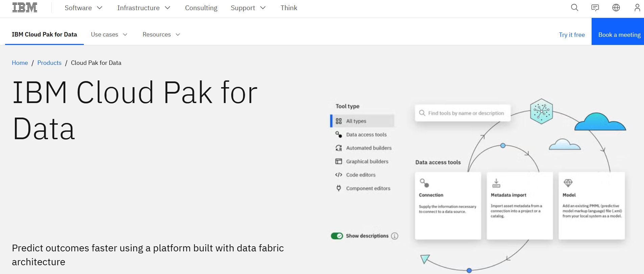
Task: Toggle the Show descriptions switch
Action: (337, 236)
